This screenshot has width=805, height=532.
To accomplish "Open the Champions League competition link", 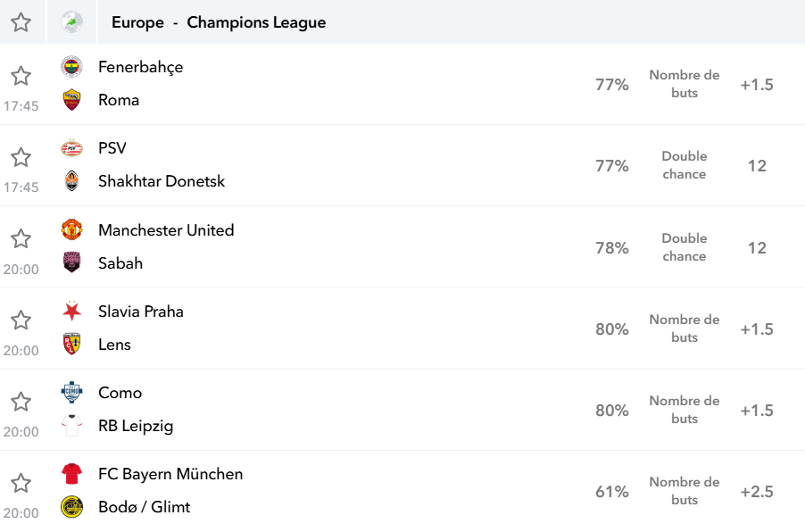I will point(256,22).
